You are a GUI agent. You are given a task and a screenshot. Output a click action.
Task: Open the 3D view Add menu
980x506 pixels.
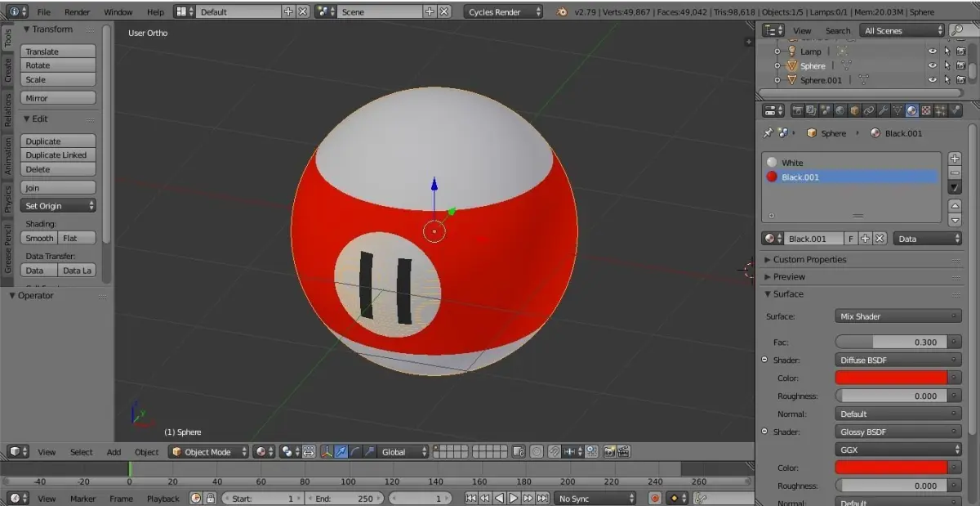114,452
